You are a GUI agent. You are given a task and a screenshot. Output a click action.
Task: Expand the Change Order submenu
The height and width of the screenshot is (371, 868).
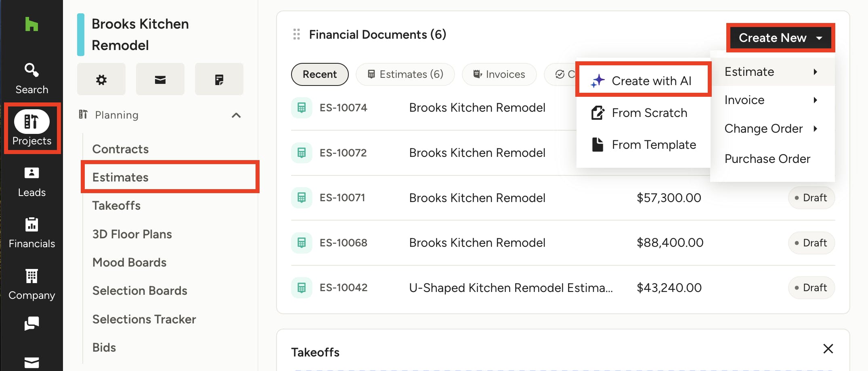[x=772, y=129]
